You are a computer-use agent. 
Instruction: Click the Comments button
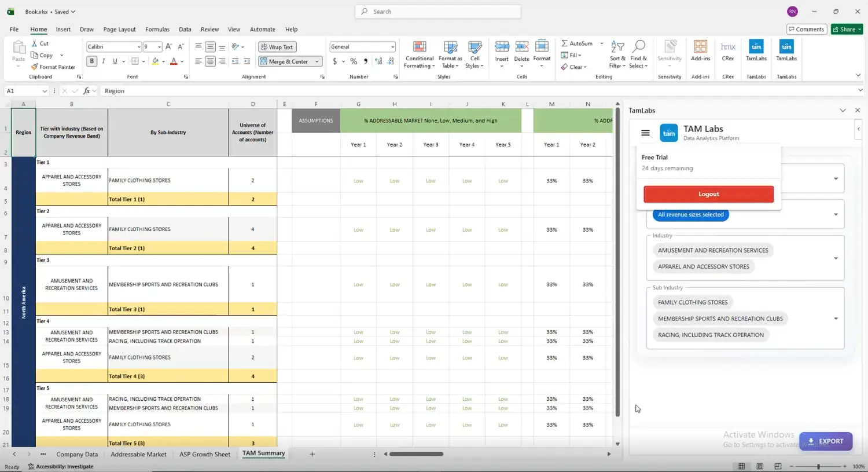click(x=806, y=29)
